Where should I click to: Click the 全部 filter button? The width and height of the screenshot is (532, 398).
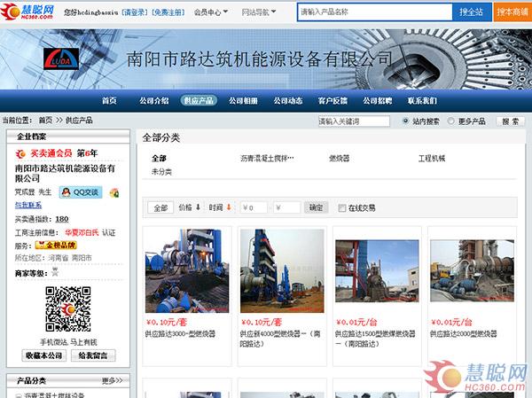click(x=160, y=207)
